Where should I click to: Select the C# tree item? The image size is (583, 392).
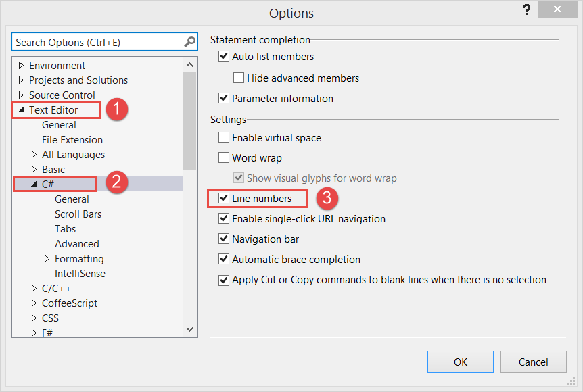48,184
